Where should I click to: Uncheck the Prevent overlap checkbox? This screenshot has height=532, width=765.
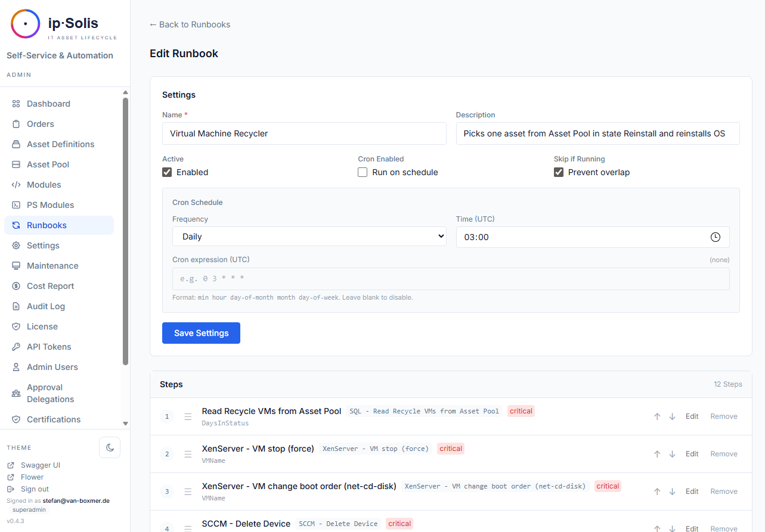(559, 172)
